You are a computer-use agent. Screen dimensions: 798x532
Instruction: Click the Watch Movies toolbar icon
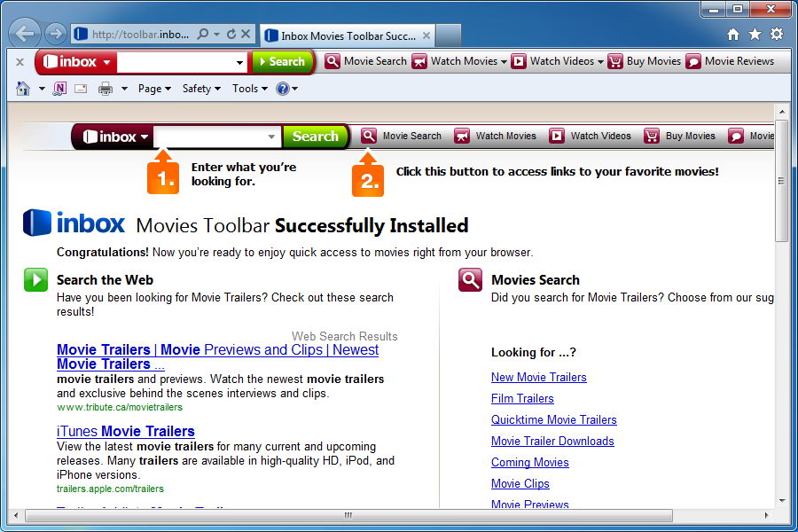(x=419, y=61)
